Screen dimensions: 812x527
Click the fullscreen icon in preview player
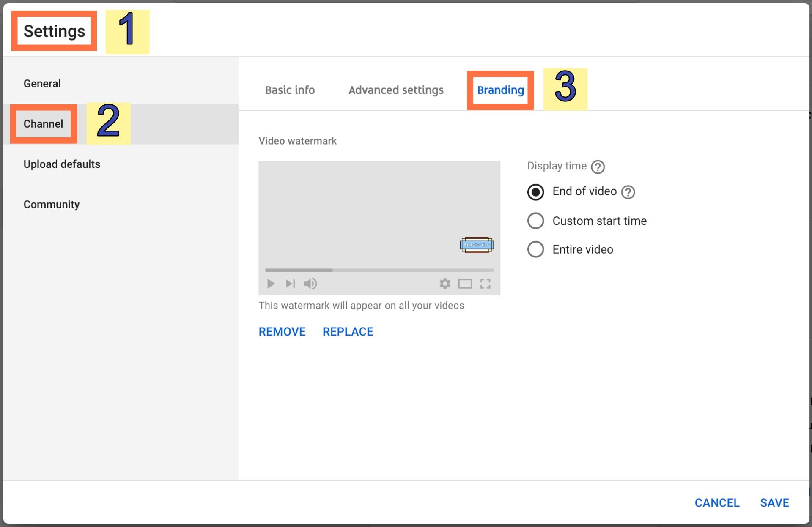[485, 284]
